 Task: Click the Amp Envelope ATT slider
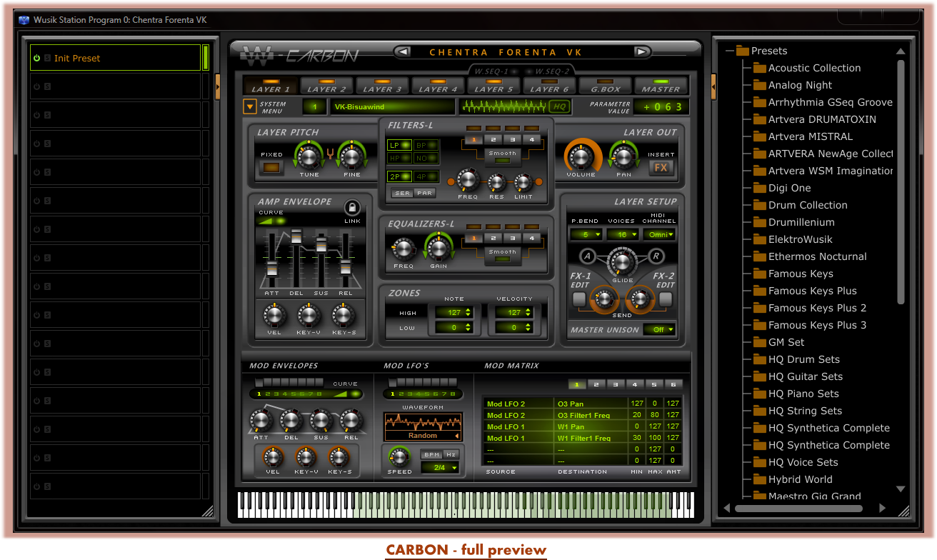coord(271,269)
